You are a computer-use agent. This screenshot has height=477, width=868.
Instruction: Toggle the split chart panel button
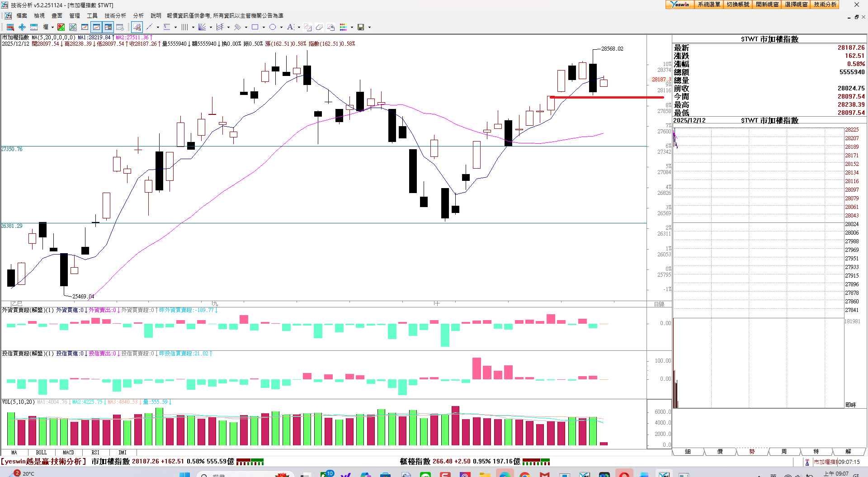[x=108, y=27]
